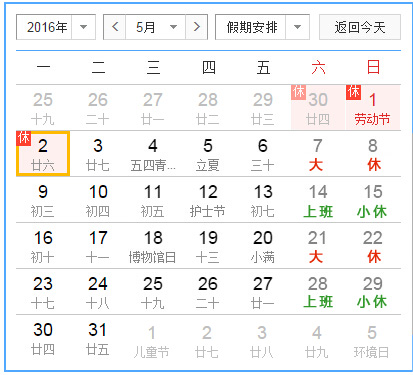The image size is (413, 375).
Task: Select April 26 二十 in first row
Action: (98, 107)
